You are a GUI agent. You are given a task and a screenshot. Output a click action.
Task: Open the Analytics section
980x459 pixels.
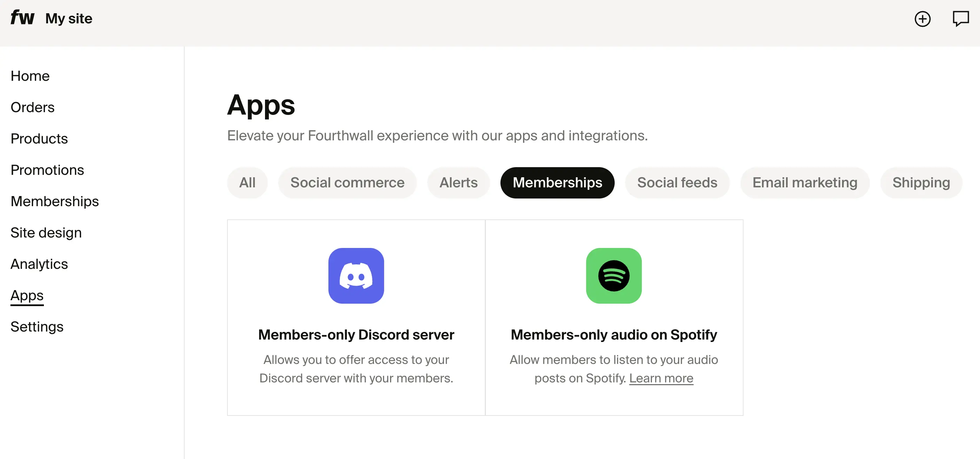pyautogui.click(x=39, y=264)
